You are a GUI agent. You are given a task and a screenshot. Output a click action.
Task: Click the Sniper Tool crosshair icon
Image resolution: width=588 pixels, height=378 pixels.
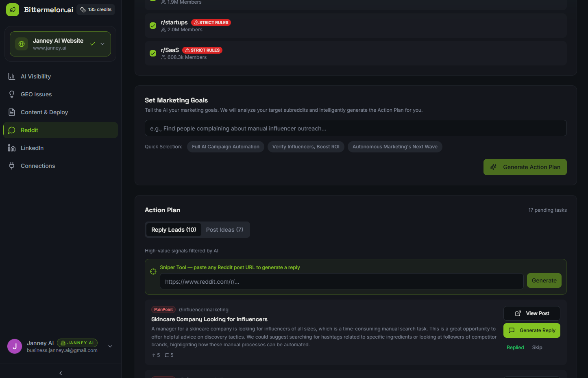[x=153, y=272]
